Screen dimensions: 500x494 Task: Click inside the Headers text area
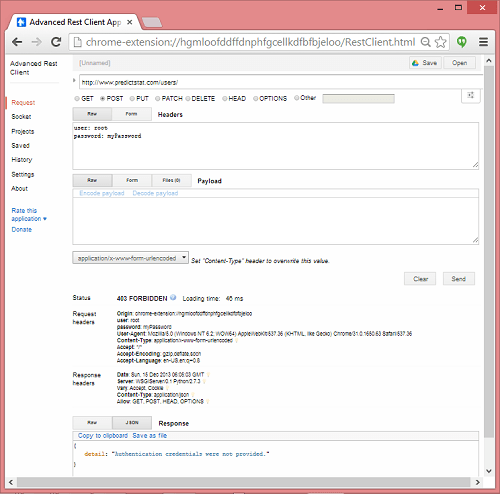276,146
